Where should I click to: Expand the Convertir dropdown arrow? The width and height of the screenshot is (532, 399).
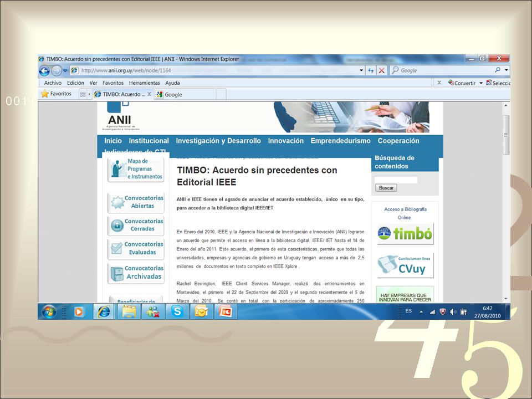481,83
